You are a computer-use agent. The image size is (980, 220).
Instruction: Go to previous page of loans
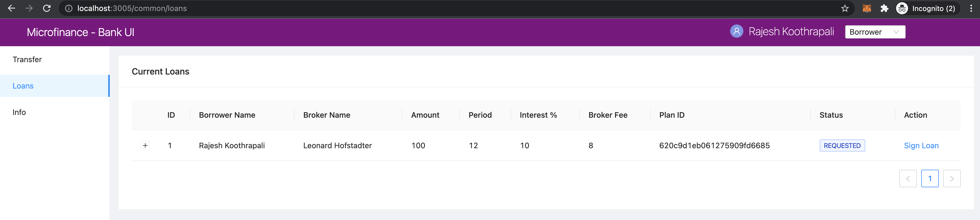908,178
